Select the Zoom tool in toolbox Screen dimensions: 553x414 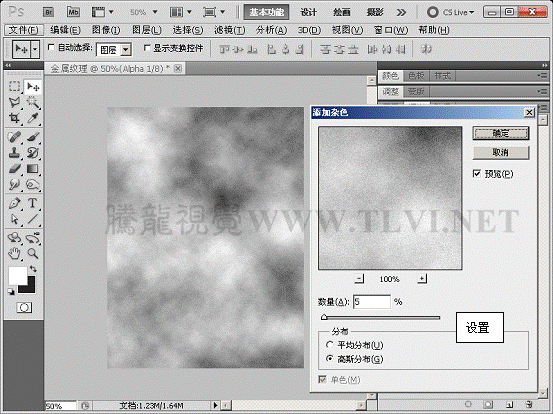pos(32,253)
